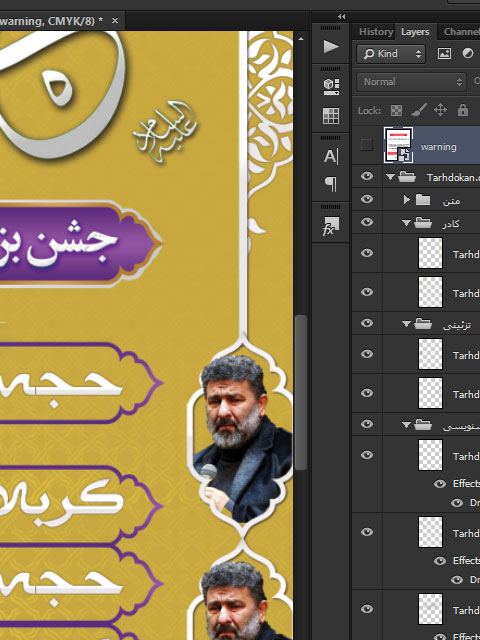Hide first layer inside تزئینی group
Image resolution: width=480 pixels, height=640 pixels.
click(367, 354)
